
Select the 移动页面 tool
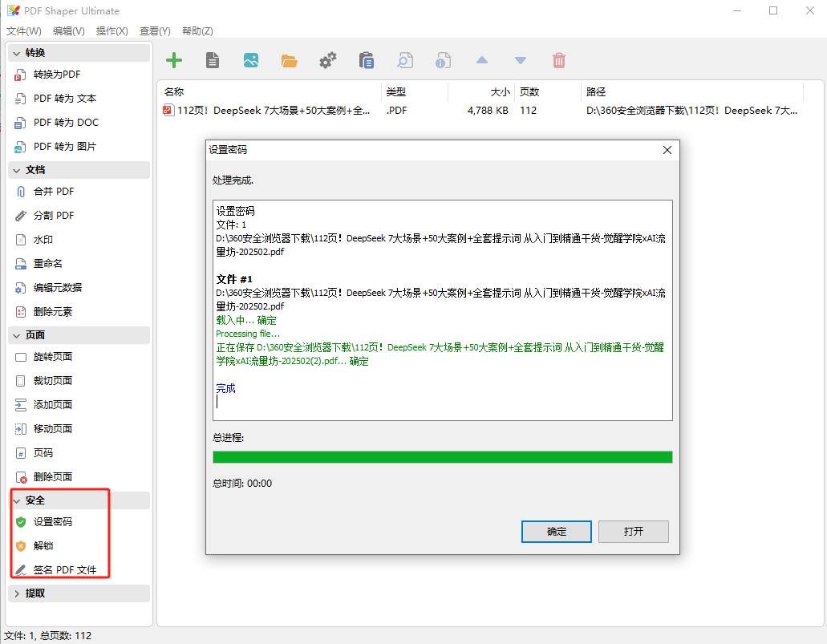53,429
